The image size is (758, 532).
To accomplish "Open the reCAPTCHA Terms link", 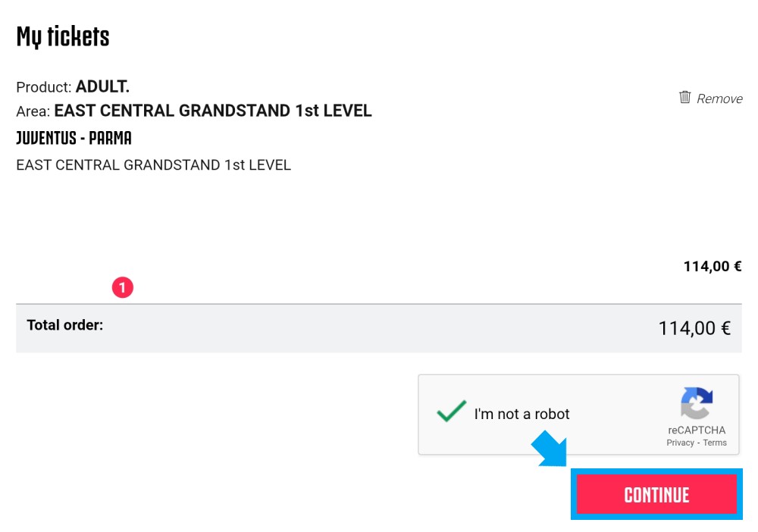I will point(715,443).
